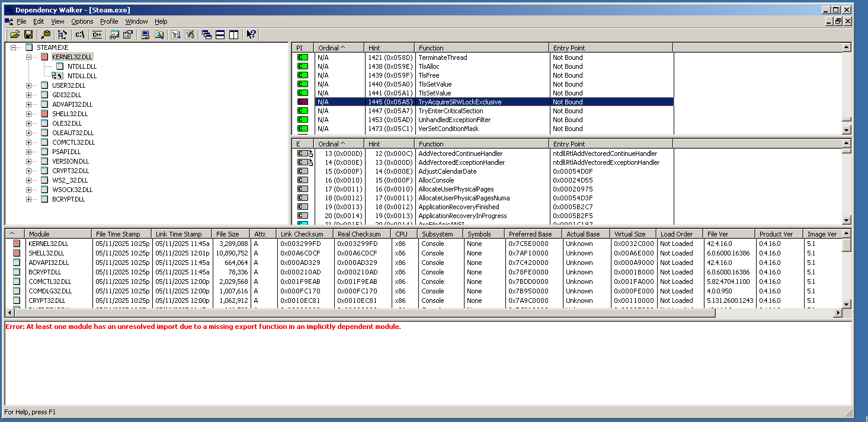Toggle View Full Paths c:\ button
Screen dimensions: 868x422
(80, 34)
